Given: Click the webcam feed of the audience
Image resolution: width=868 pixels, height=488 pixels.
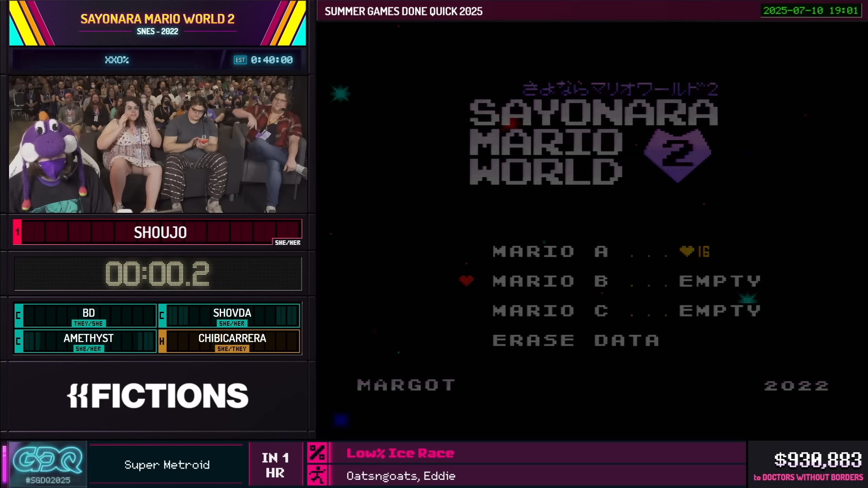Looking at the screenshot, I should (x=158, y=144).
